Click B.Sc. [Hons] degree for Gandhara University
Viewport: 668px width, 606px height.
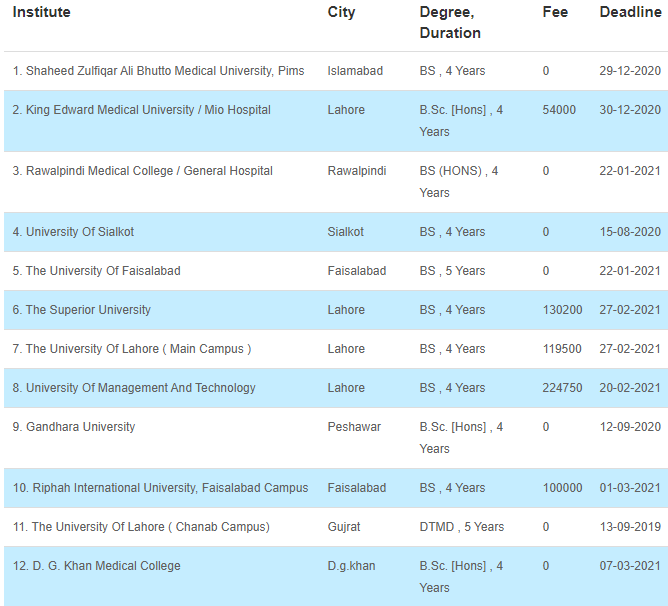461,438
